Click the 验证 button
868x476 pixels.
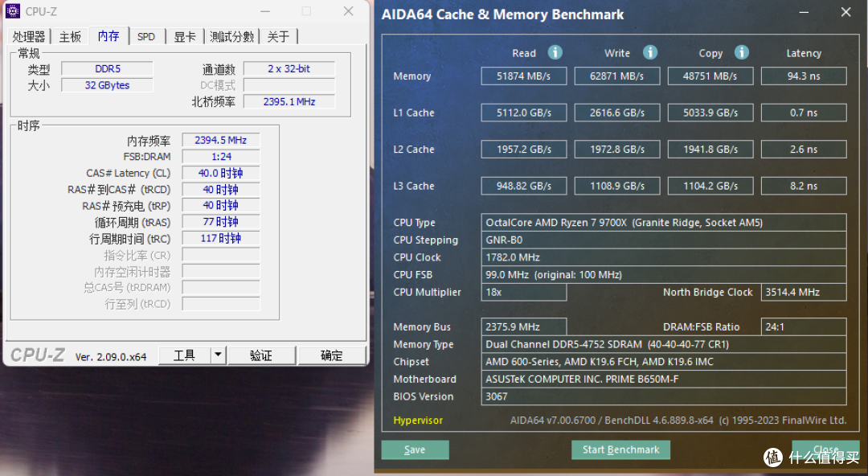tap(261, 355)
